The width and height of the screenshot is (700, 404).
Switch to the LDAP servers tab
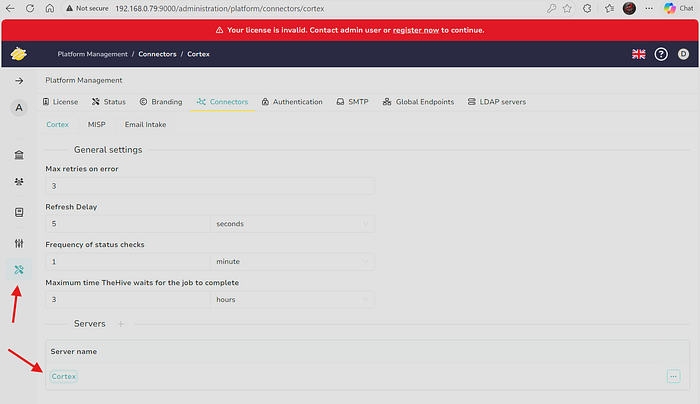496,102
